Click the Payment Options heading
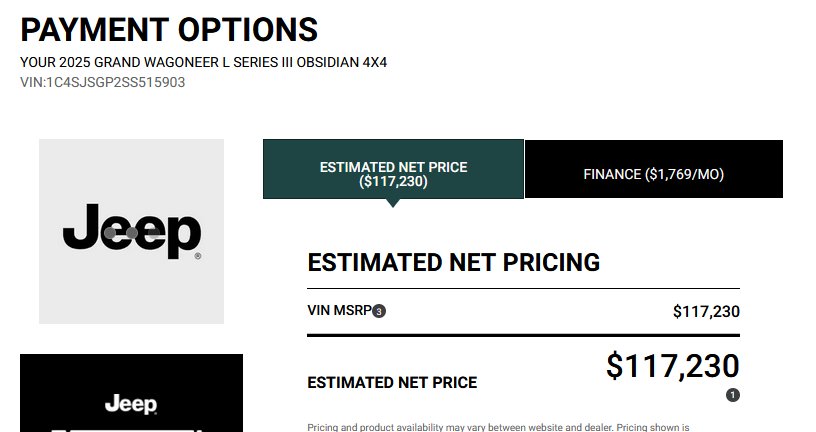The width and height of the screenshot is (816, 432). tap(169, 30)
